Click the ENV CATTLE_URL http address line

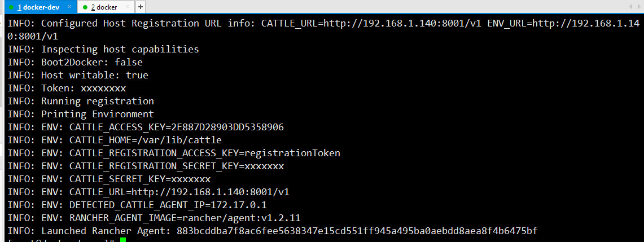point(148,192)
